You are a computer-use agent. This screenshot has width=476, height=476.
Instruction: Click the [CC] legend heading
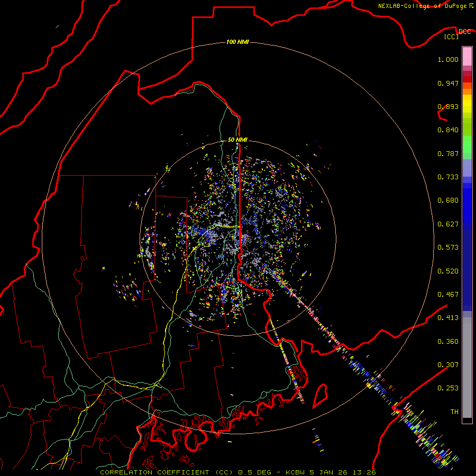[x=451, y=36]
